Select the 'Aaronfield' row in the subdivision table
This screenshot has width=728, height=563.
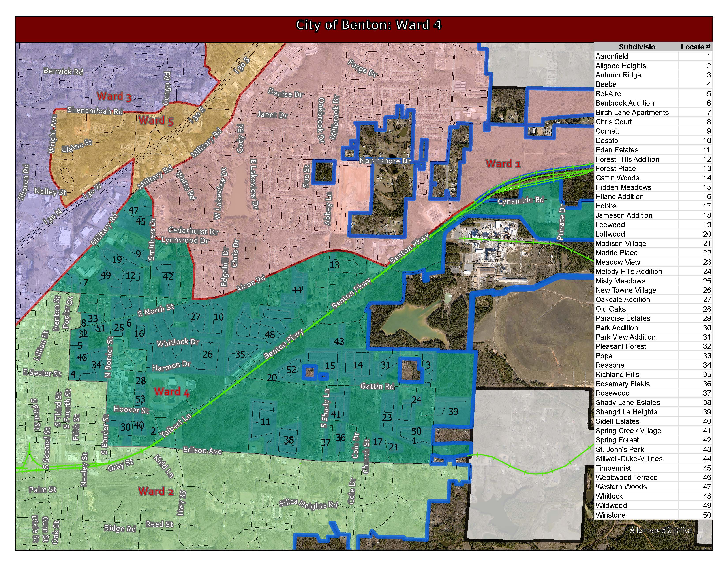[x=653, y=56]
